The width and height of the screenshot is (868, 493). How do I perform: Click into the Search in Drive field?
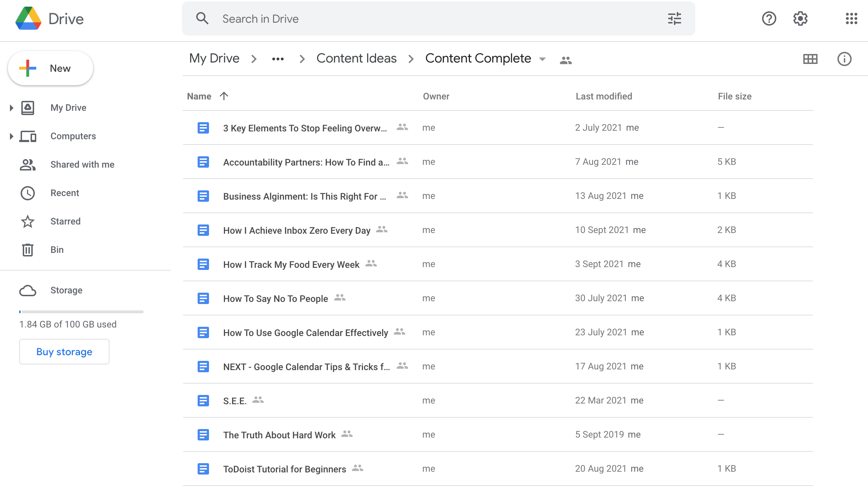pos(427,18)
